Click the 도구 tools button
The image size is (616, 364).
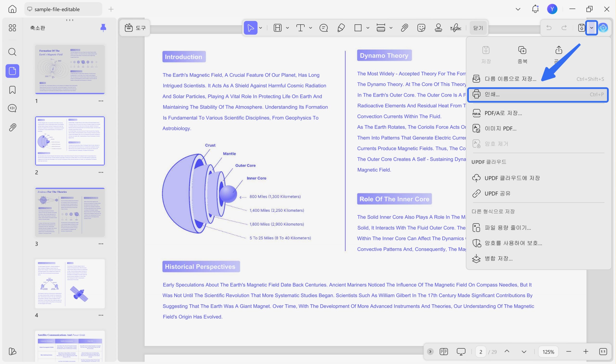[x=135, y=28]
